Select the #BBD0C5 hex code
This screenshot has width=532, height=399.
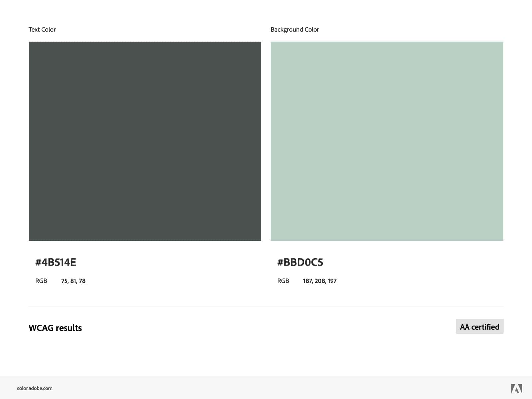point(300,262)
